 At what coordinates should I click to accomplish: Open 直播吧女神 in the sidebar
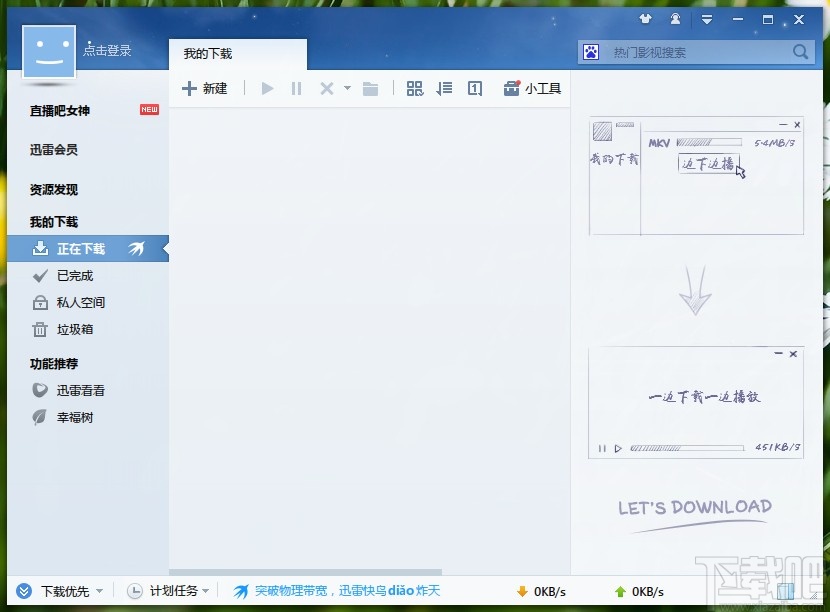coord(60,111)
